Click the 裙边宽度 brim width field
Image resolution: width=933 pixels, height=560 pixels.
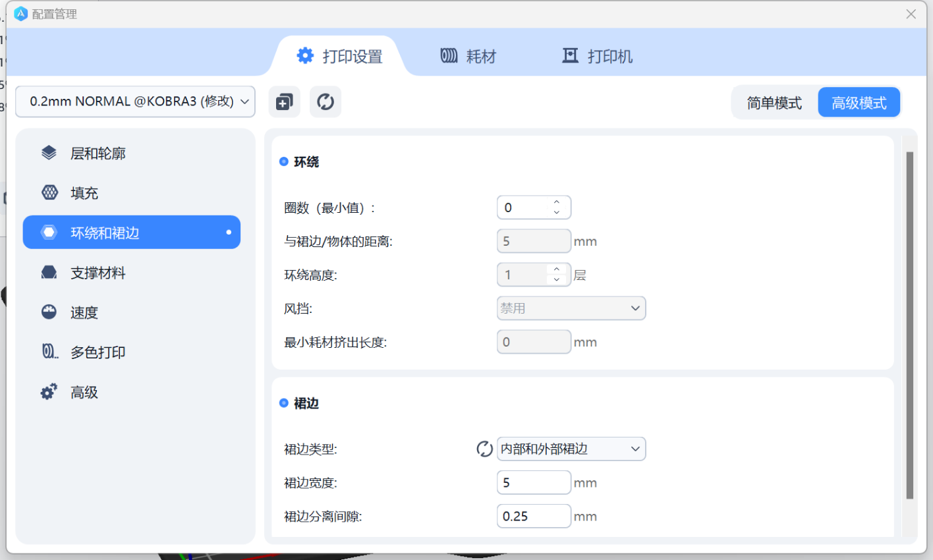pyautogui.click(x=533, y=483)
